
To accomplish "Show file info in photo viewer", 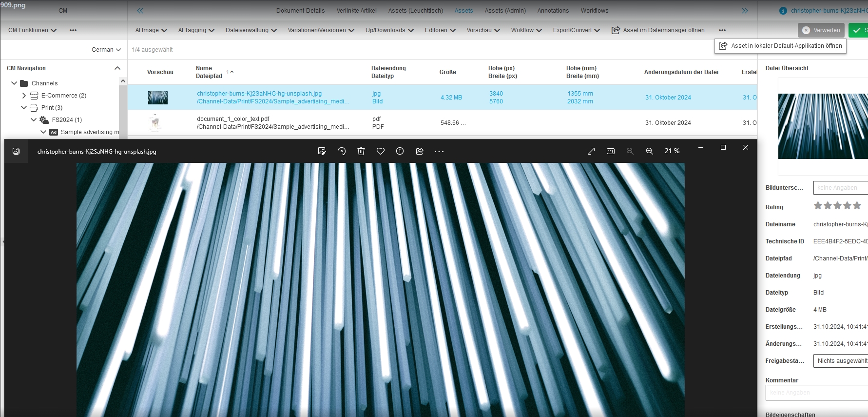I will 400,151.
